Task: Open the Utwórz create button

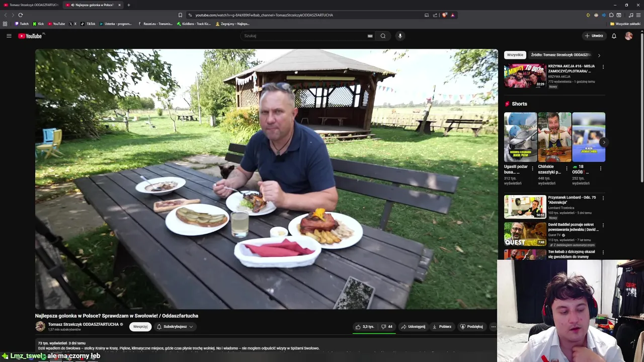Action: [x=594, y=36]
